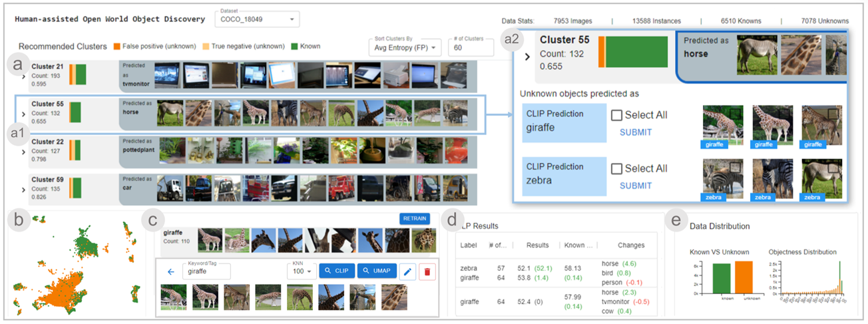Image resolution: width=868 pixels, height=324 pixels.
Task: Expand the Cluster 21 row chevron
Action: click(24, 77)
